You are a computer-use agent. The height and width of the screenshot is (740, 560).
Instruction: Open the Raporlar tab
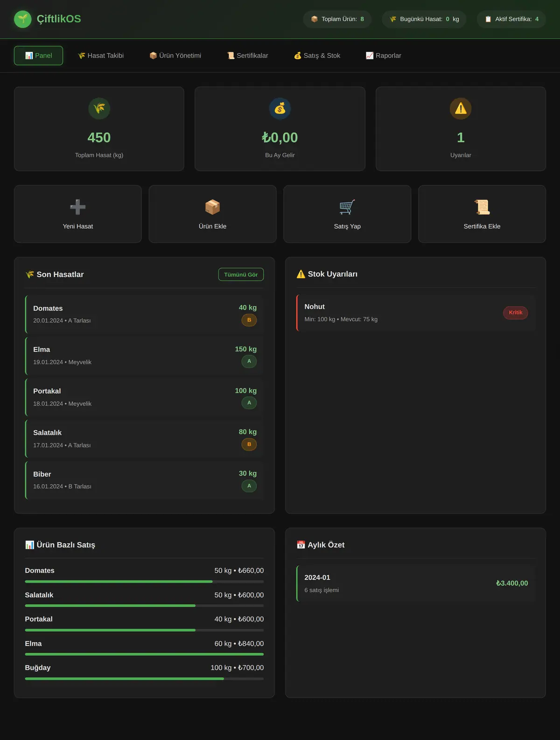384,56
